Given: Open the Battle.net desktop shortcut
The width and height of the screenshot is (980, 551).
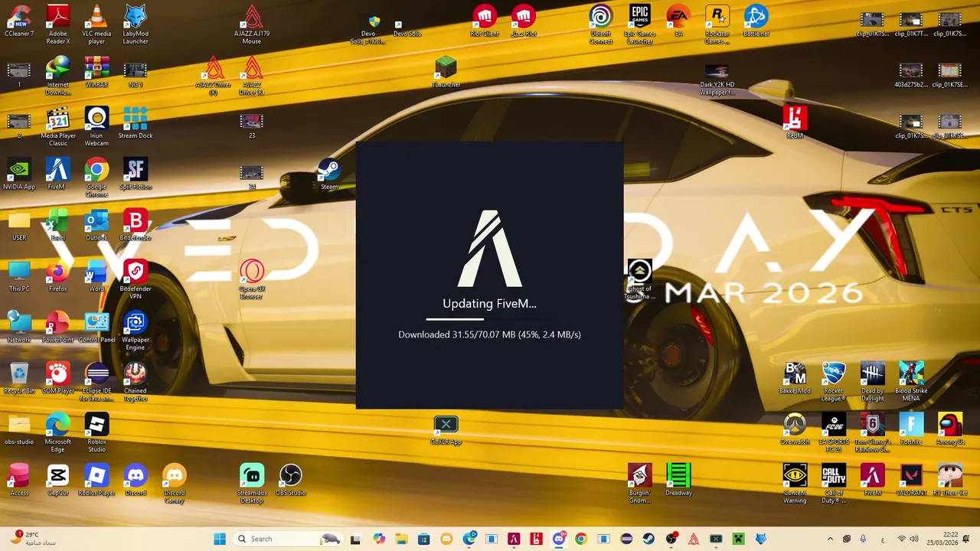Looking at the screenshot, I should tap(756, 21).
